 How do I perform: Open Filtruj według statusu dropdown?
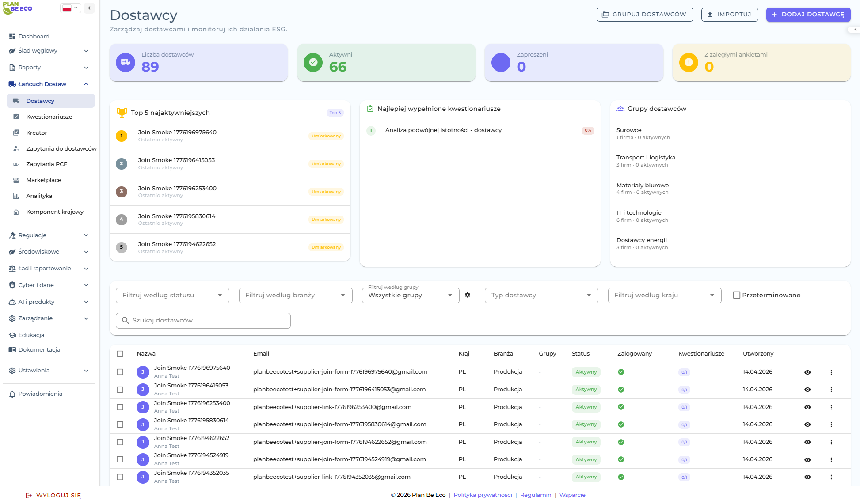172,296
